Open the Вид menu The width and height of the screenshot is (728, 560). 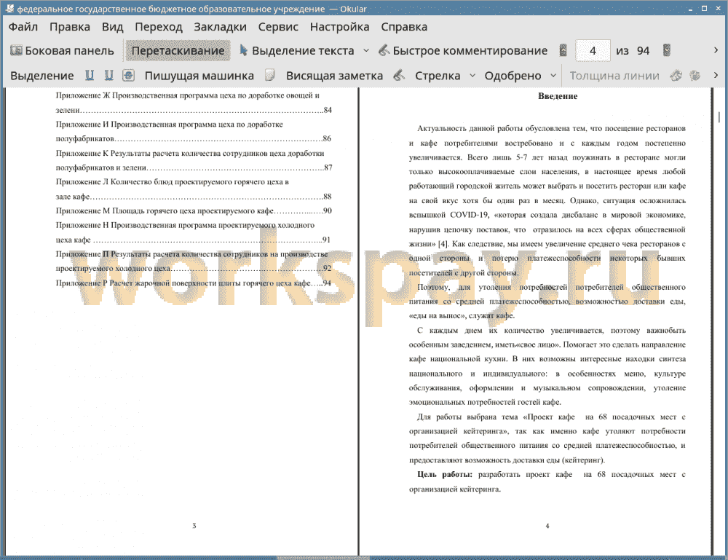pos(112,27)
